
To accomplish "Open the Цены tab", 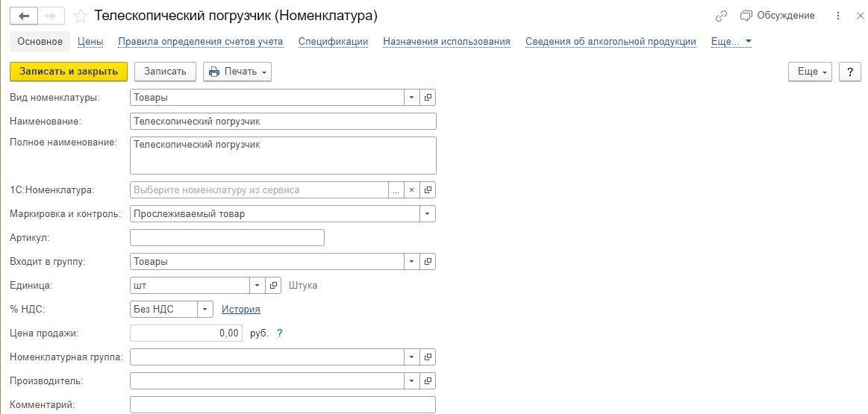I will pos(90,42).
